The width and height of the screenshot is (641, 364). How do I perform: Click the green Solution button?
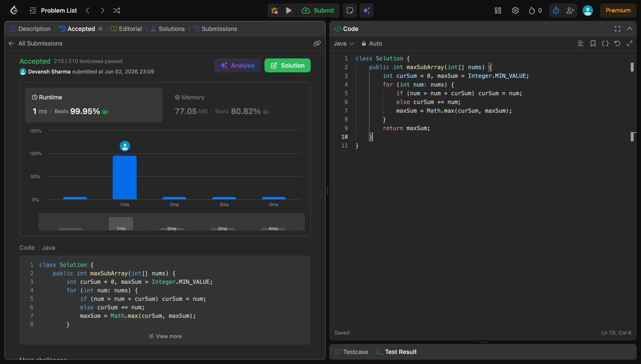pos(287,65)
